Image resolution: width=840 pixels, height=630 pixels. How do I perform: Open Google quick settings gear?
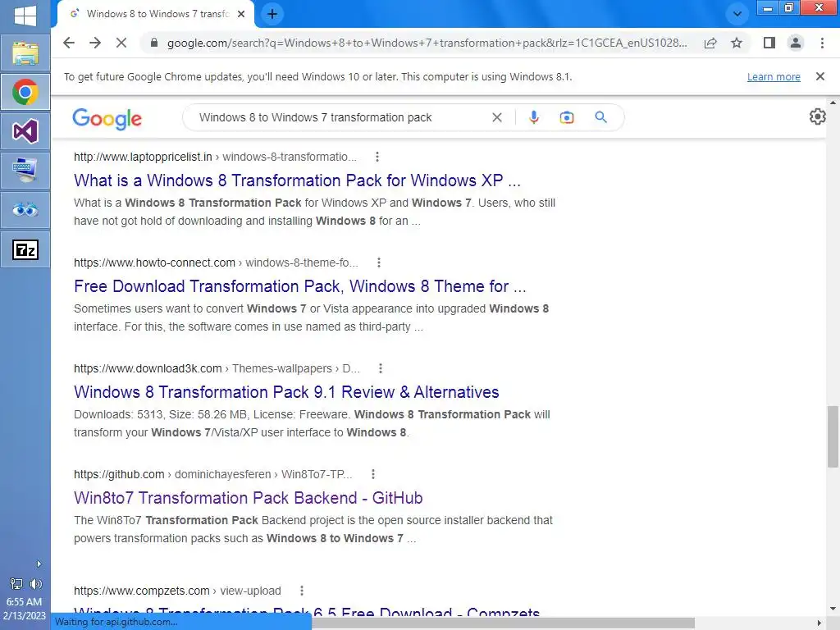coord(818,116)
